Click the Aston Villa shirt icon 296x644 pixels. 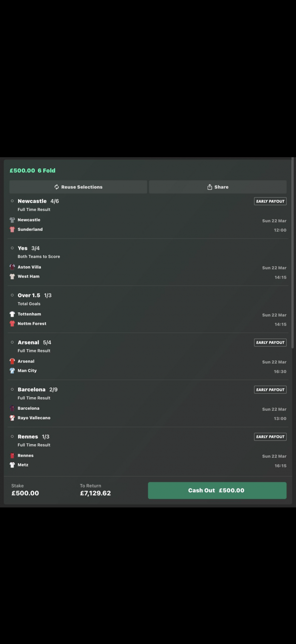pyautogui.click(x=12, y=267)
